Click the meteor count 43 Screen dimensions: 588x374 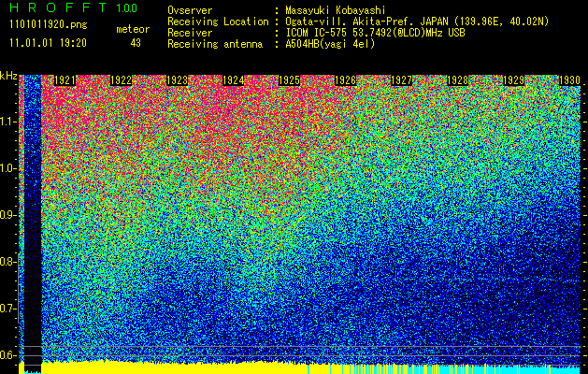tap(136, 43)
